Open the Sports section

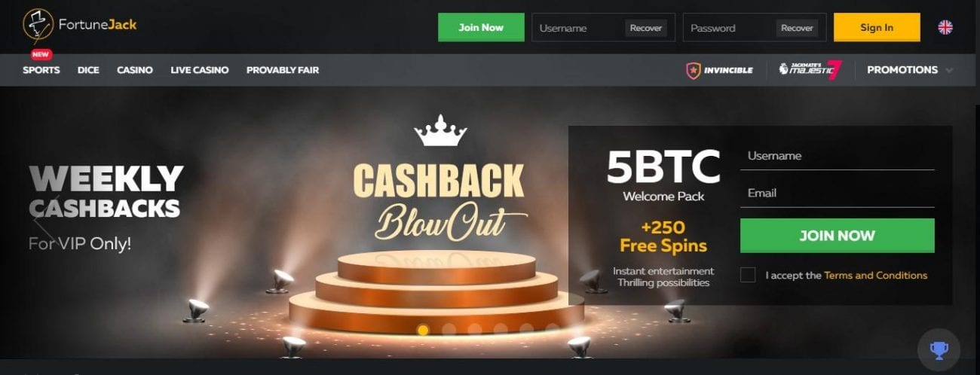pos(41,70)
